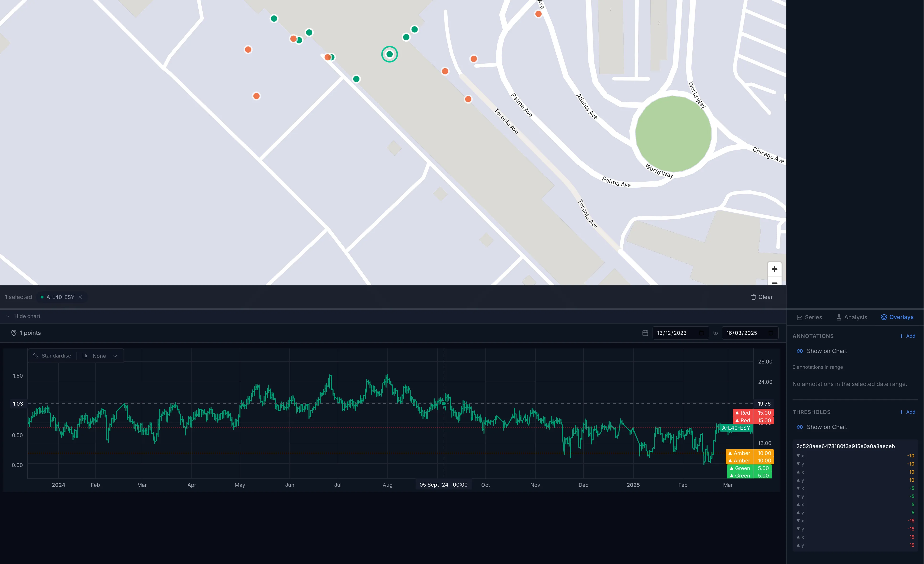This screenshot has height=564, width=924.
Task: Remove A-L40-ESY chip with x icon
Action: point(80,297)
